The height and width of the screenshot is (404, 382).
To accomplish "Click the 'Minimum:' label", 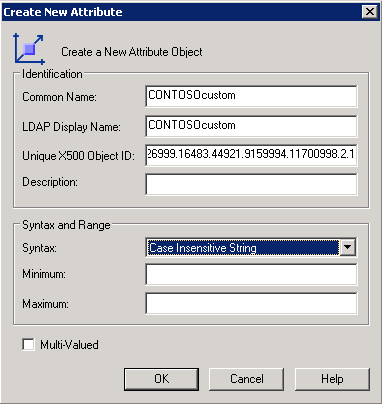I will pos(44,274).
